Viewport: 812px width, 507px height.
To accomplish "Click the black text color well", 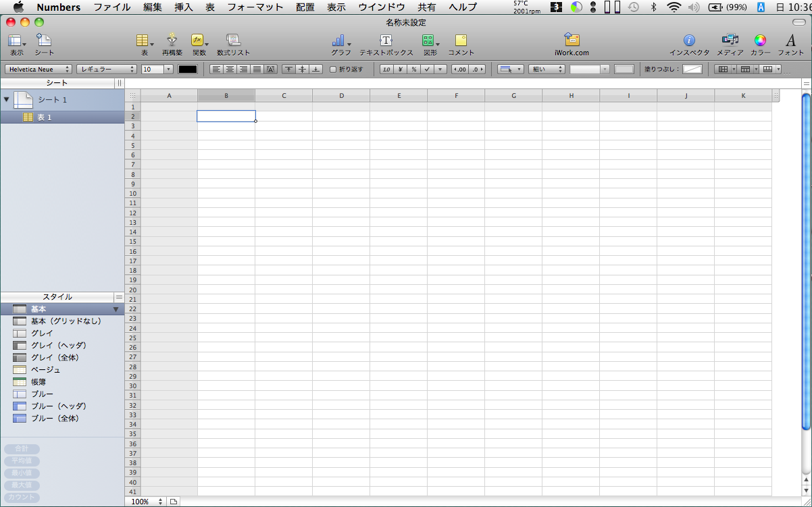I will tap(187, 69).
